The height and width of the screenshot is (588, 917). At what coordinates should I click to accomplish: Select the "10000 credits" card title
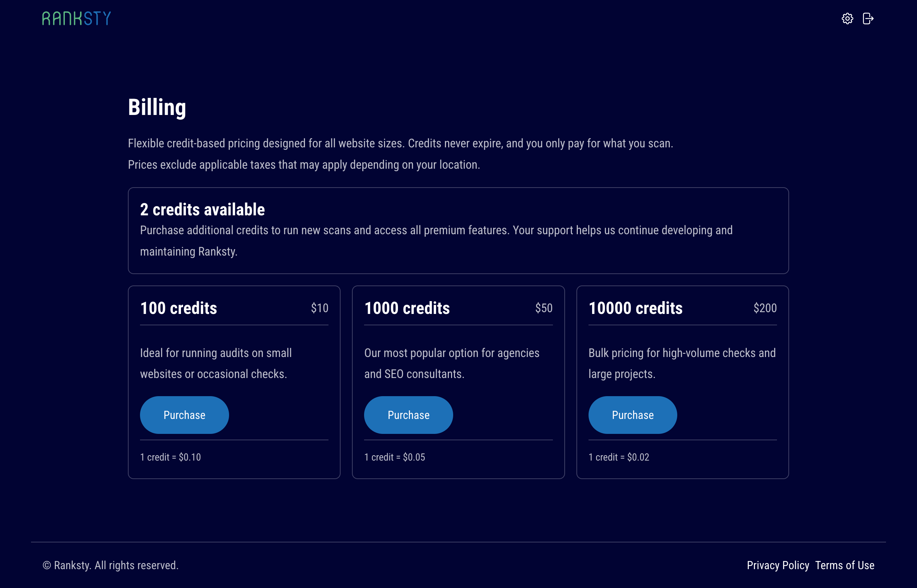coord(636,308)
